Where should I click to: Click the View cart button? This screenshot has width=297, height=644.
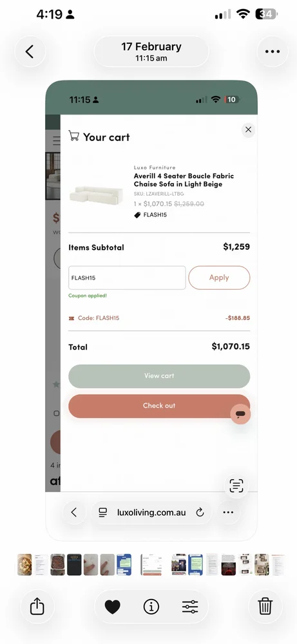pos(159,376)
